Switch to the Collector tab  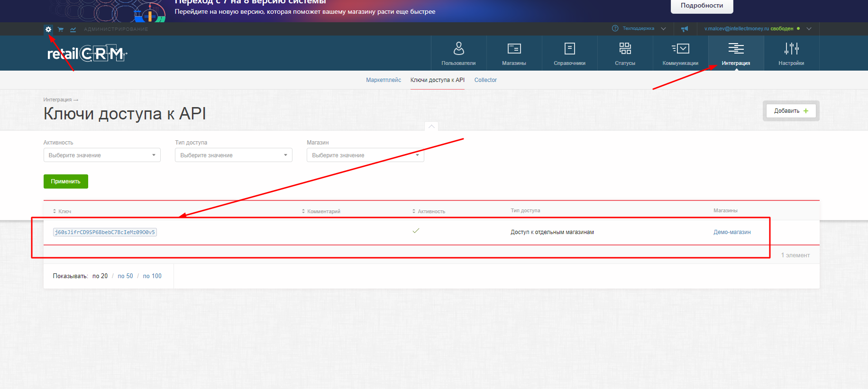pos(485,80)
